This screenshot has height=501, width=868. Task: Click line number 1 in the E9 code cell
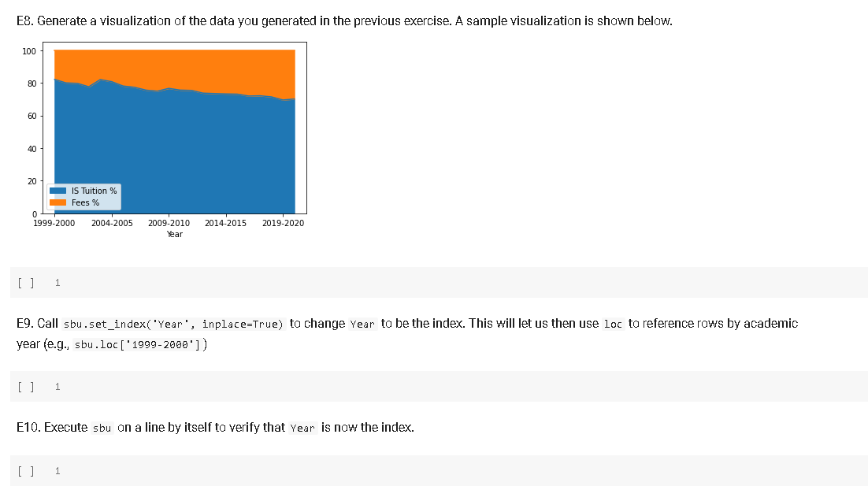57,386
